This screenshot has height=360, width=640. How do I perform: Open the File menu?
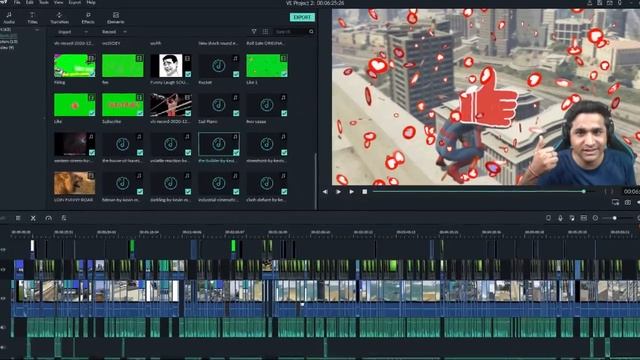(17, 2)
